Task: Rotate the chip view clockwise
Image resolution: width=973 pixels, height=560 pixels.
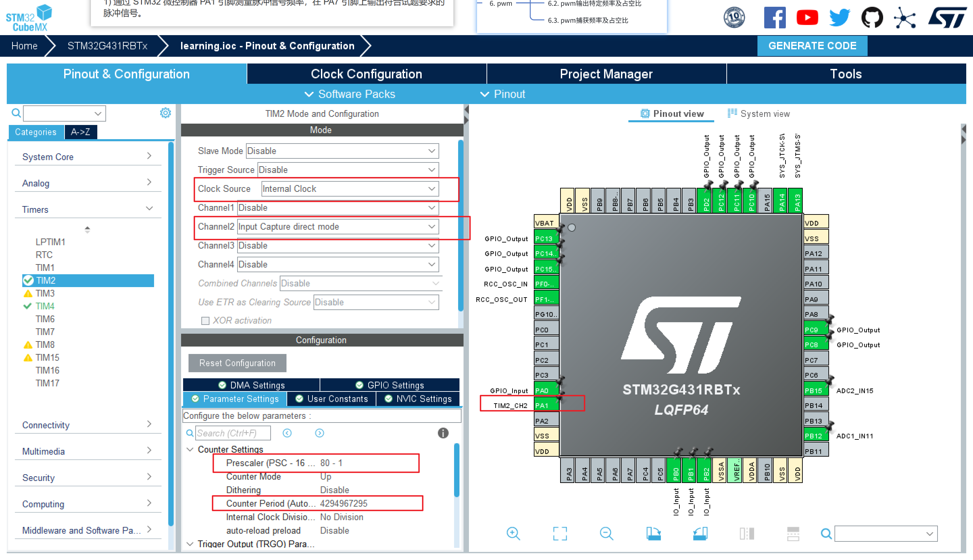Action: pos(653,533)
